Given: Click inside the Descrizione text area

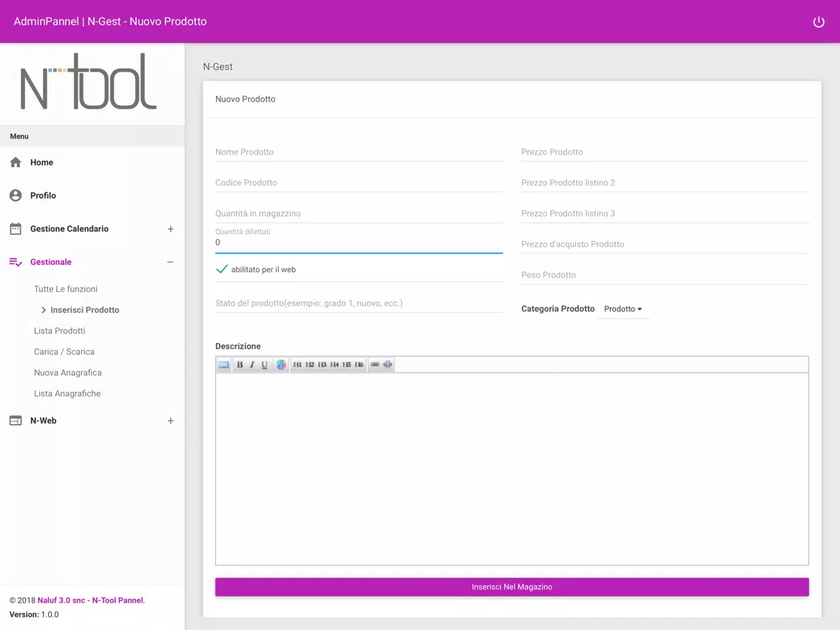Looking at the screenshot, I should pyautogui.click(x=512, y=469).
